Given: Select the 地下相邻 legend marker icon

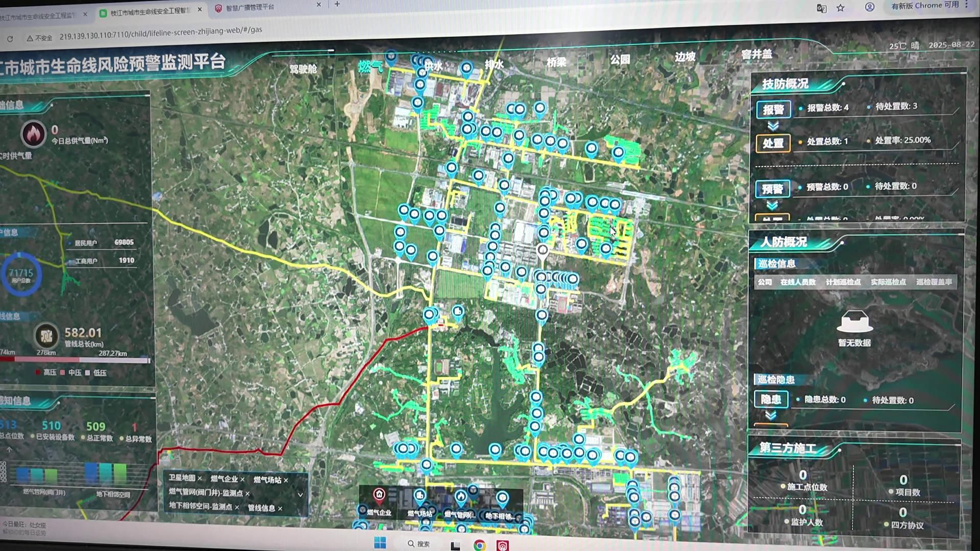Looking at the screenshot, I should (x=502, y=497).
